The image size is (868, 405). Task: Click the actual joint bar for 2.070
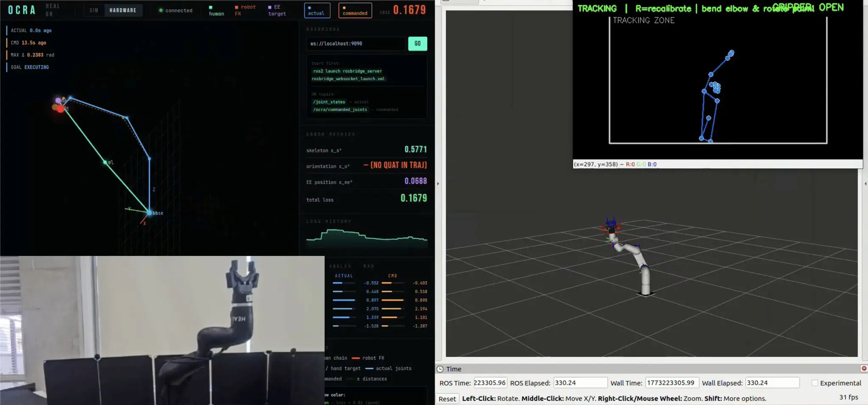click(x=344, y=308)
